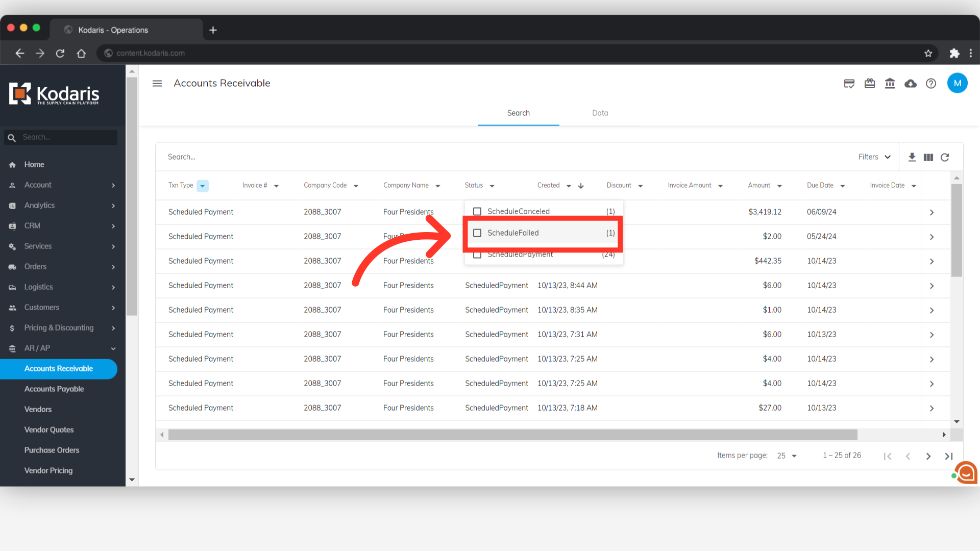Open Accounts Payable in sidebar
Screen dimensions: 980x551
pyautogui.click(x=54, y=389)
